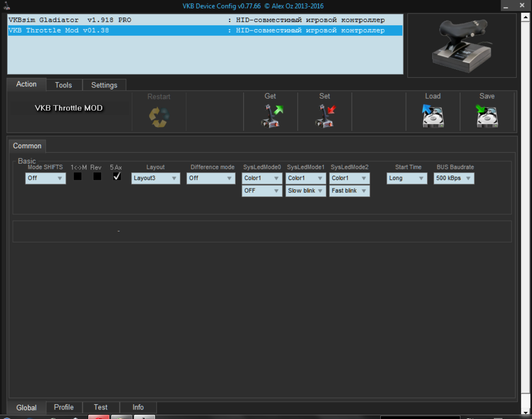Switch to the Test bottom tab
532x419 pixels.
101,407
